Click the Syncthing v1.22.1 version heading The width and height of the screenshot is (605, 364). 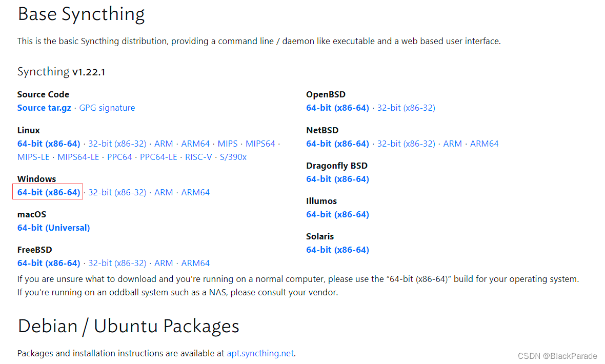tap(61, 72)
